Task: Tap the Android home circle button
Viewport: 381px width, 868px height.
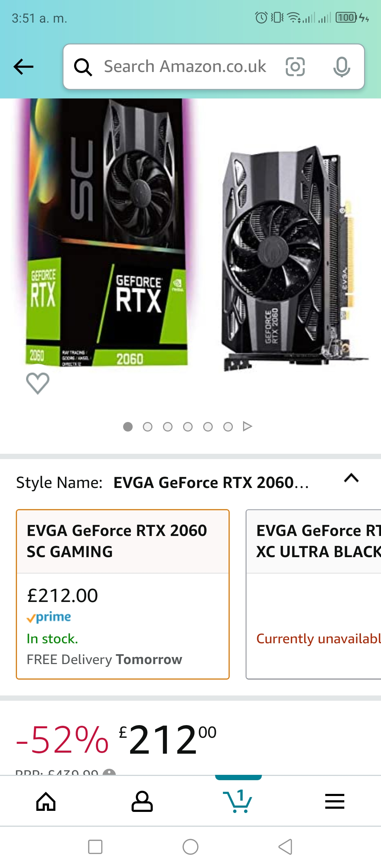Action: [x=190, y=847]
